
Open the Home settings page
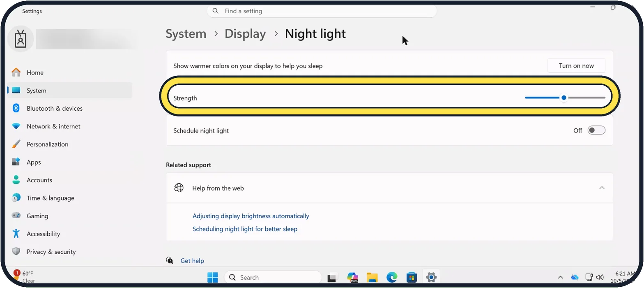(x=70, y=72)
